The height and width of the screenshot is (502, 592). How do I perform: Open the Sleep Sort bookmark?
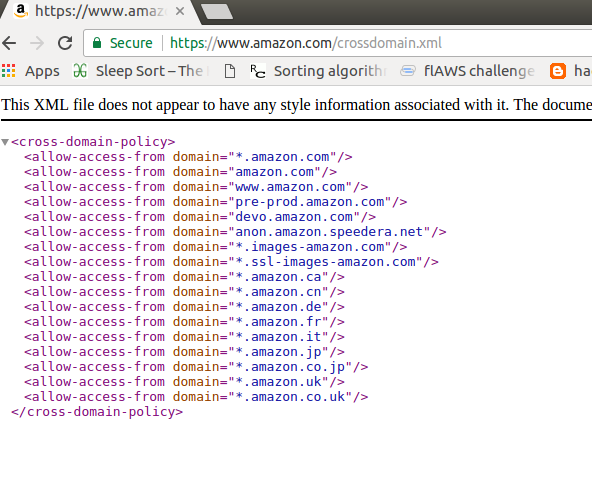pyautogui.click(x=140, y=71)
